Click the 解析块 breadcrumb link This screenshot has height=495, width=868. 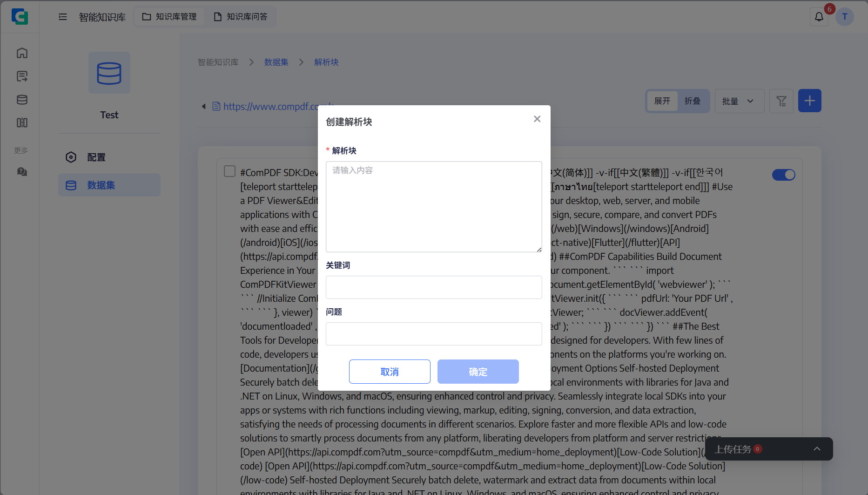click(x=326, y=62)
